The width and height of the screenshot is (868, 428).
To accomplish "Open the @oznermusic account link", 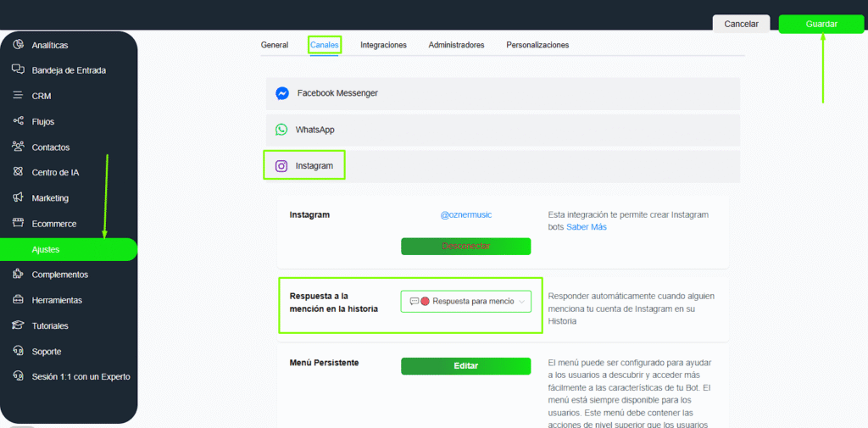I will tap(465, 215).
